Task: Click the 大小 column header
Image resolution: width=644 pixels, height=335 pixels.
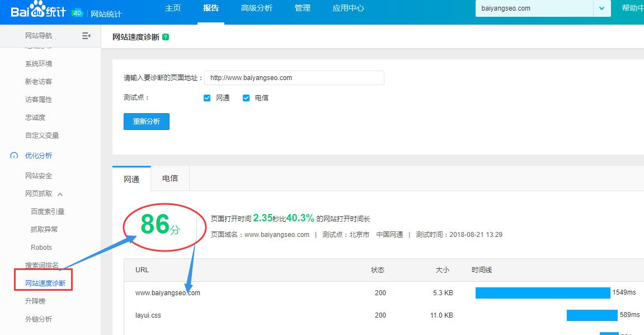Action: click(x=443, y=270)
